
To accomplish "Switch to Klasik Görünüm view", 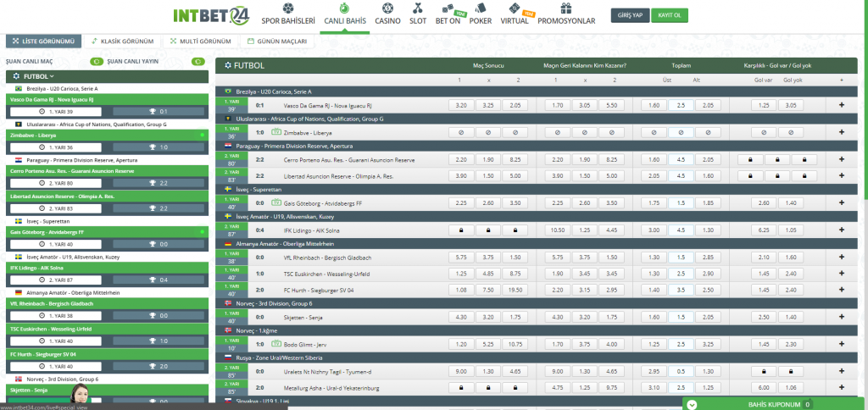I will 122,41.
